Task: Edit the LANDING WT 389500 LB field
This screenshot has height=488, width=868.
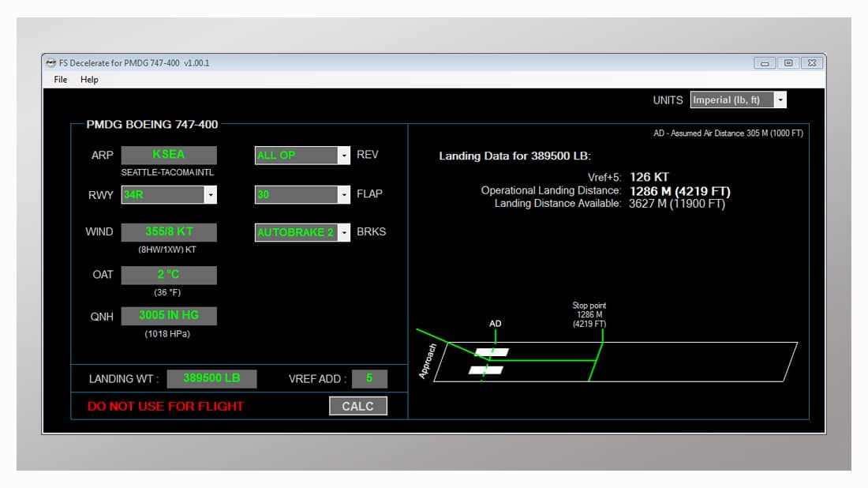Action: click(x=211, y=379)
